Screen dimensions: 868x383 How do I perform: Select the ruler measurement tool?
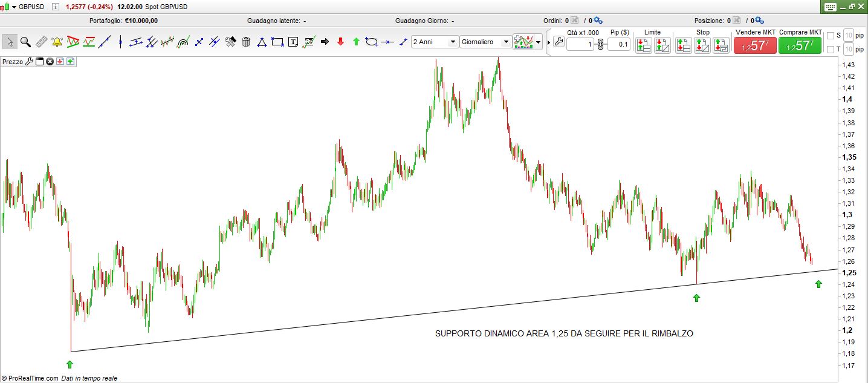[41, 42]
